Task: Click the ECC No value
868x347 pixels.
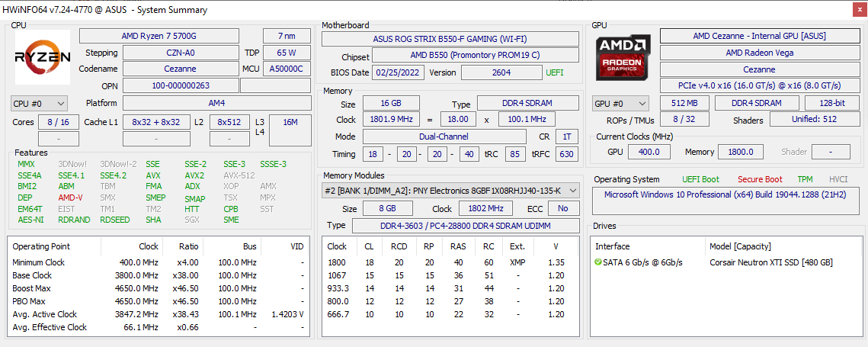Action: click(563, 208)
